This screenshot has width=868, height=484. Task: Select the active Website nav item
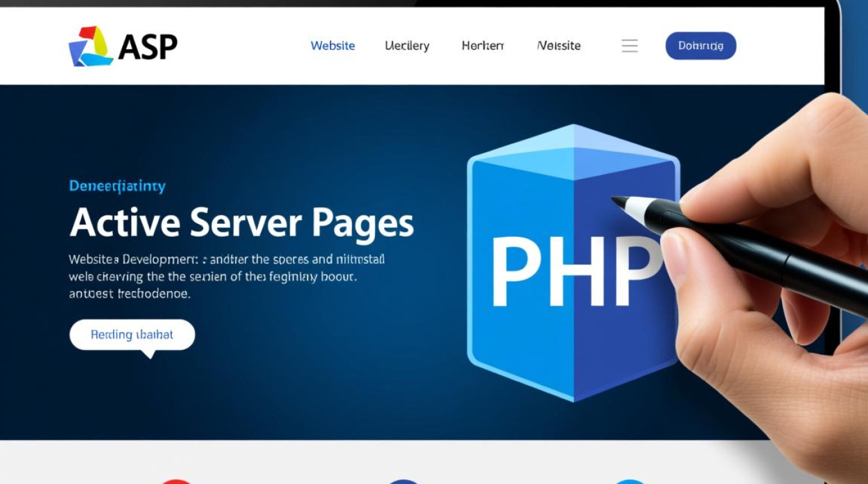tap(333, 46)
